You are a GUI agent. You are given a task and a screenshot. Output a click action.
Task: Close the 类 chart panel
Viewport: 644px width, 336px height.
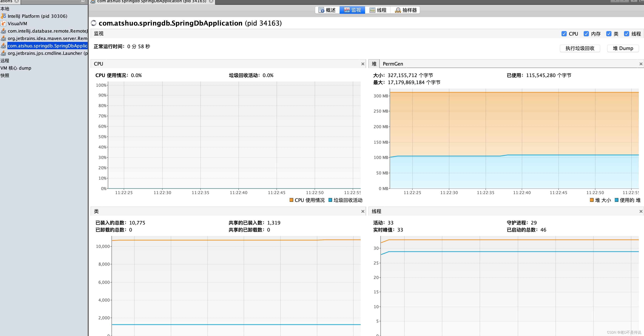(x=363, y=211)
